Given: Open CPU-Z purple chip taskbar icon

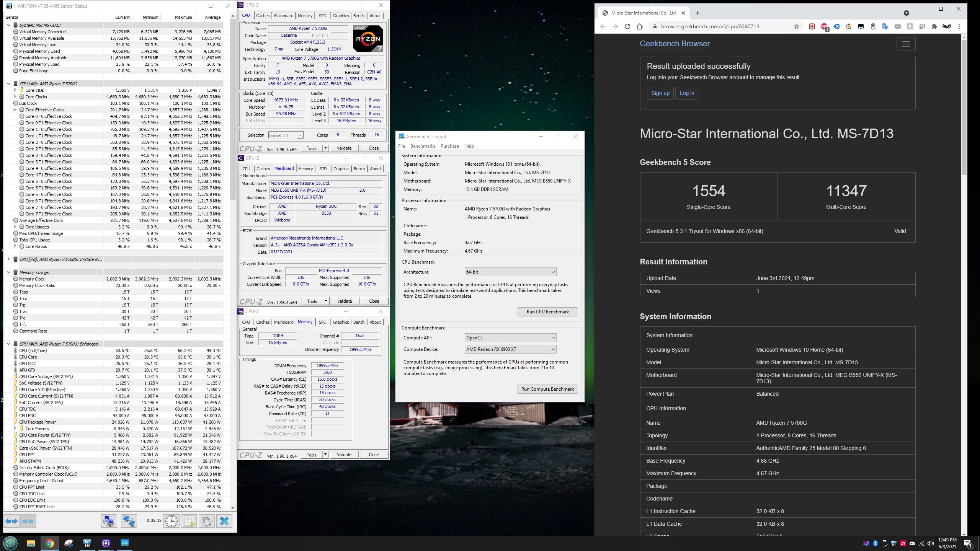Looking at the screenshot, I should tap(106, 543).
